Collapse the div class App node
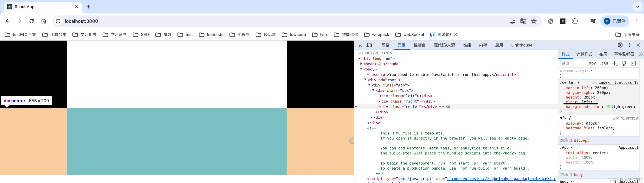Image resolution: width=644 pixels, height=183 pixels. (x=369, y=85)
